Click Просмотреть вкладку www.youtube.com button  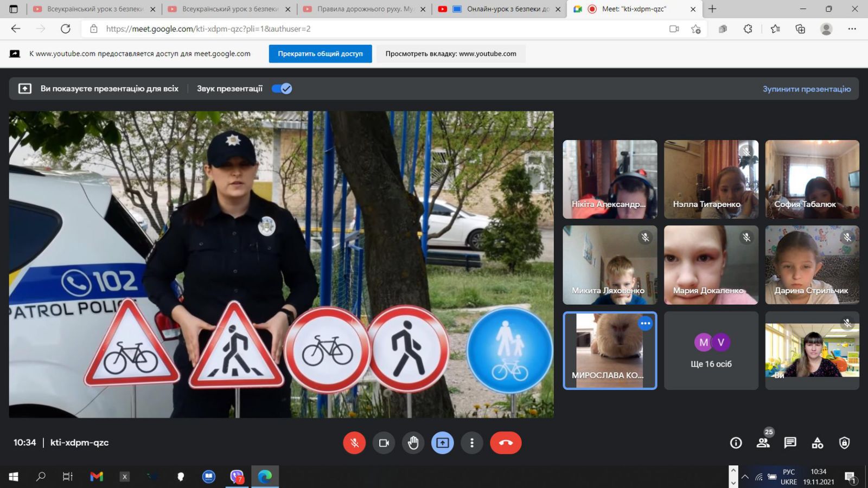click(450, 54)
